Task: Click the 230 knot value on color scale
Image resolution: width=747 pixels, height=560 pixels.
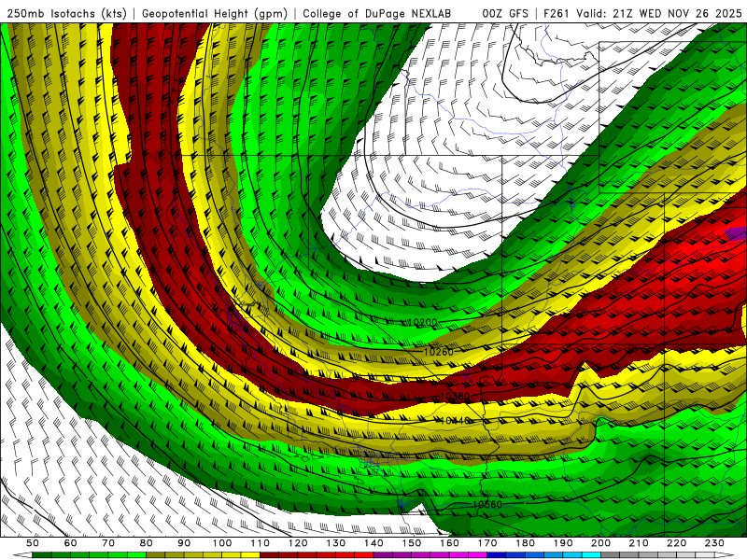Action: [x=714, y=543]
